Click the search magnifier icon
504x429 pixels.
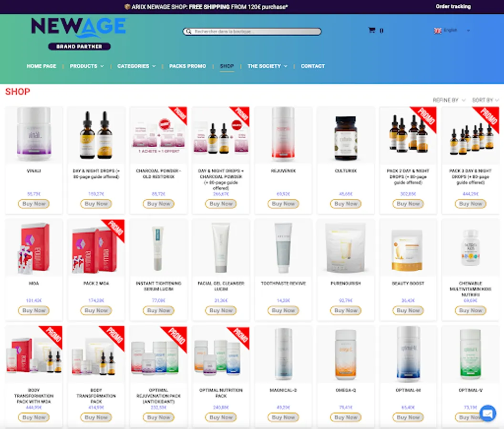click(189, 31)
